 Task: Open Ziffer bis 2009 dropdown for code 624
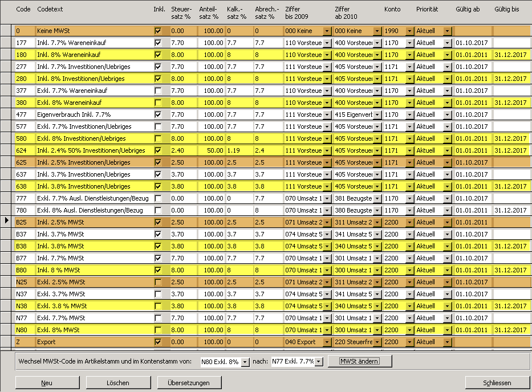327,150
